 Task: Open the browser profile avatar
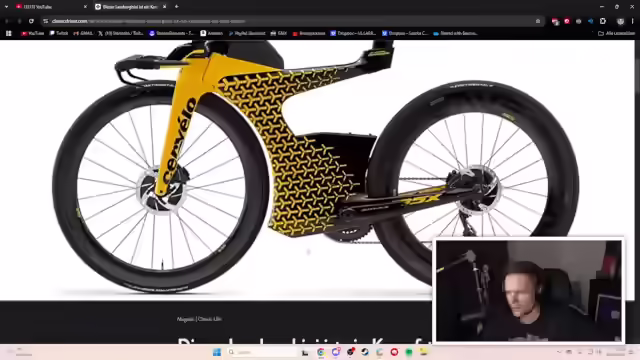(620, 21)
